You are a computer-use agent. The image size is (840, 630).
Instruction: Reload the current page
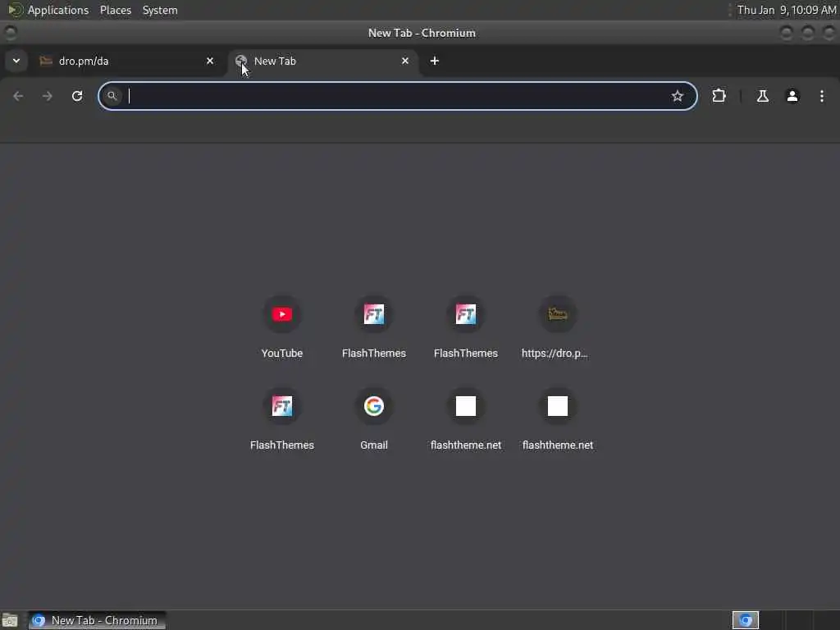[77, 96]
